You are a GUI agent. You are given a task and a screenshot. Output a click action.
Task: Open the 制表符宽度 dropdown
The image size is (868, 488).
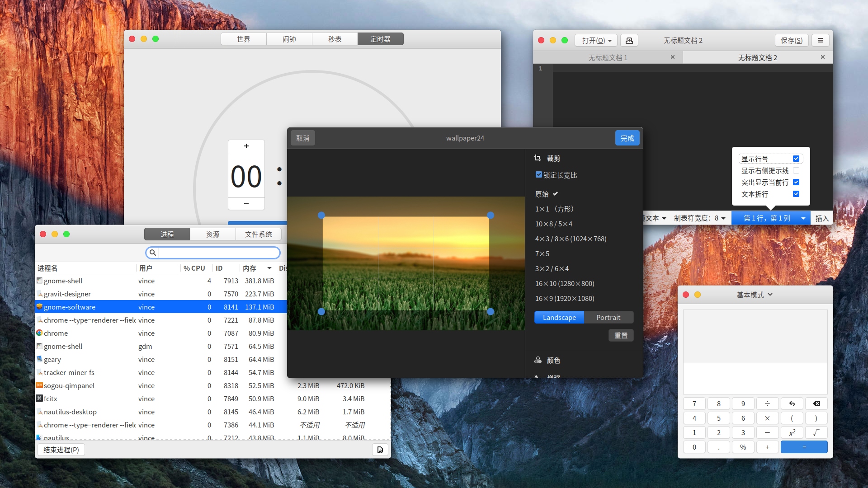(x=699, y=218)
